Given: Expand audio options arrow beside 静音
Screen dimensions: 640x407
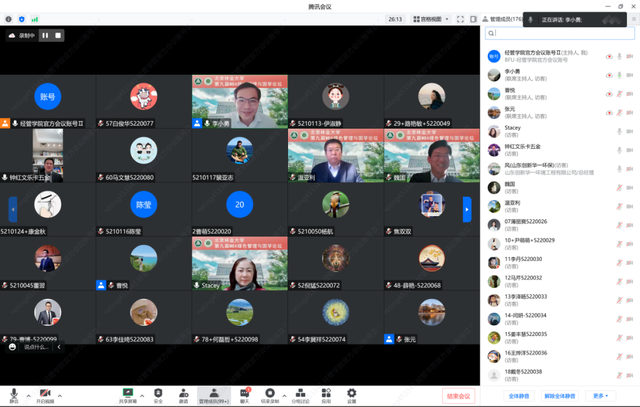Looking at the screenshot, I should [28, 396].
